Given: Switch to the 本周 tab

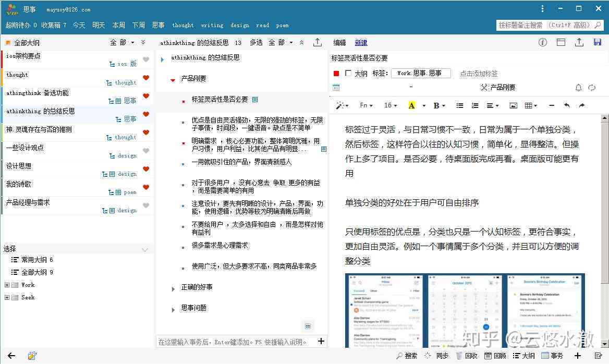Looking at the screenshot, I should click(118, 25).
